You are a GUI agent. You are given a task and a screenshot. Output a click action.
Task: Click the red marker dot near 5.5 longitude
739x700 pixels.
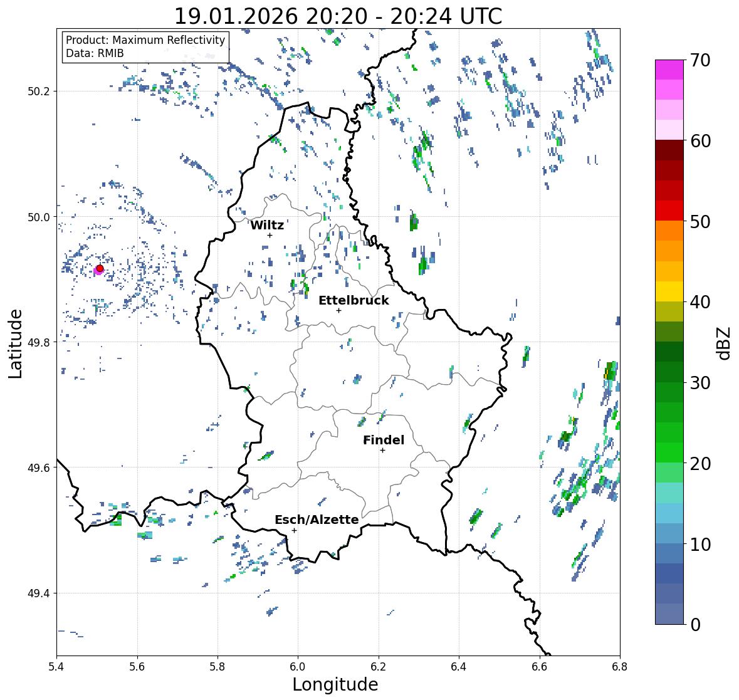coord(100,268)
